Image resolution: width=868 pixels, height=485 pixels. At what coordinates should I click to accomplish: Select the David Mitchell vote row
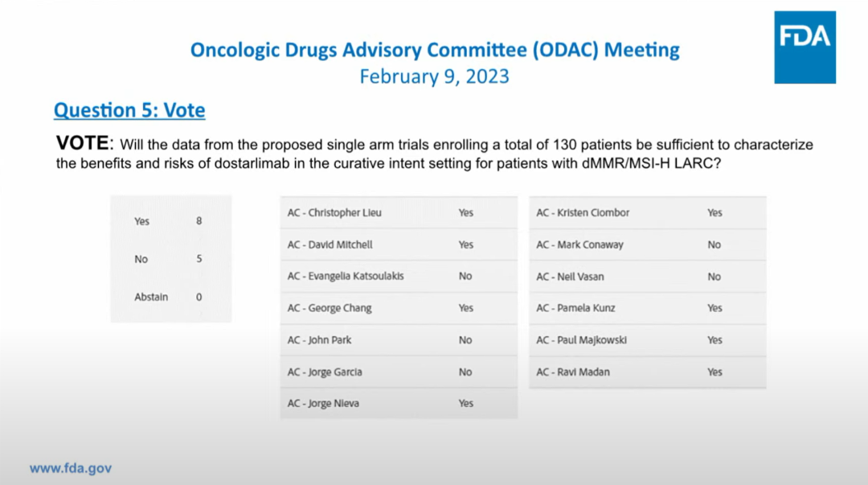click(x=398, y=245)
